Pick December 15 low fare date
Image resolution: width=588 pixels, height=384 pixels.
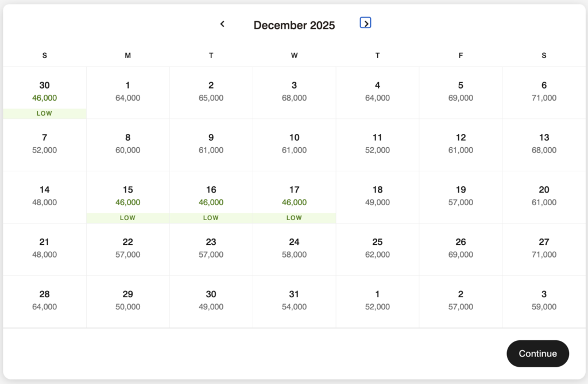[127, 197]
